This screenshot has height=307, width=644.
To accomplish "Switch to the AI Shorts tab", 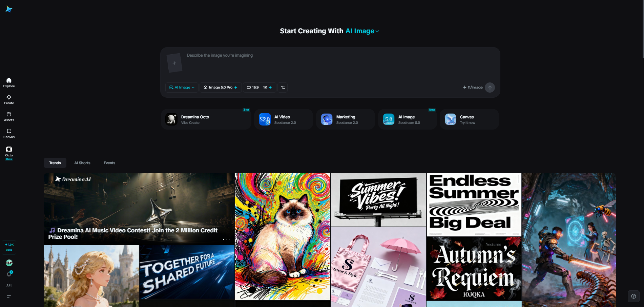I will click(82, 163).
